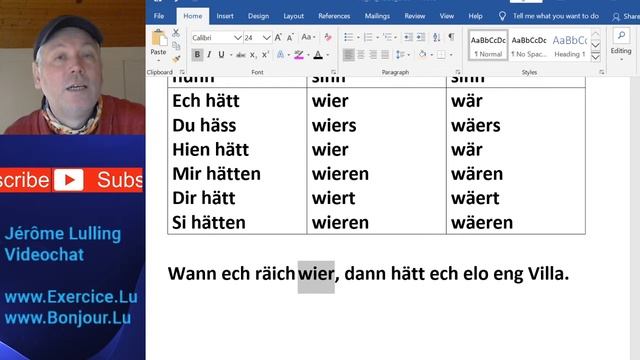Apply paragraph shading bucket
Image resolution: width=640 pixels, height=360 pixels.
click(x=422, y=55)
